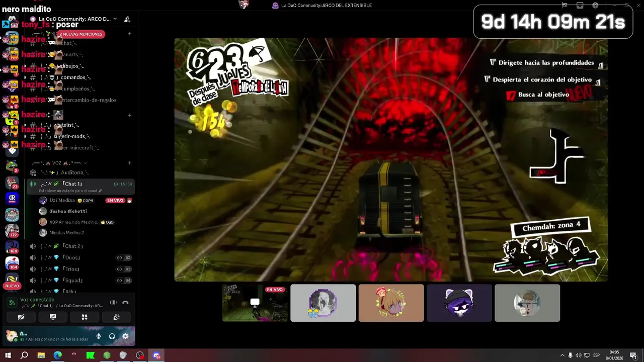Viewport: 644px width, 362px height.
Task: Show hidden system tray icons
Action: [562, 355]
